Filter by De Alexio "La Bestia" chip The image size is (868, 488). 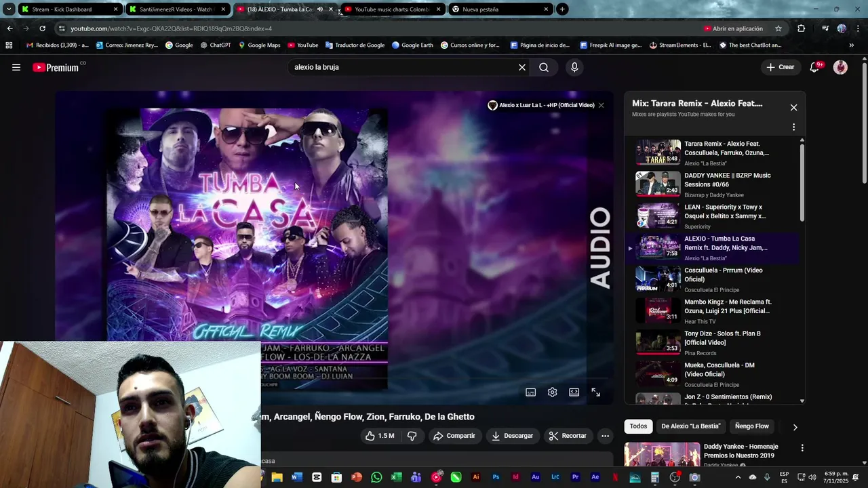pyautogui.click(x=690, y=426)
